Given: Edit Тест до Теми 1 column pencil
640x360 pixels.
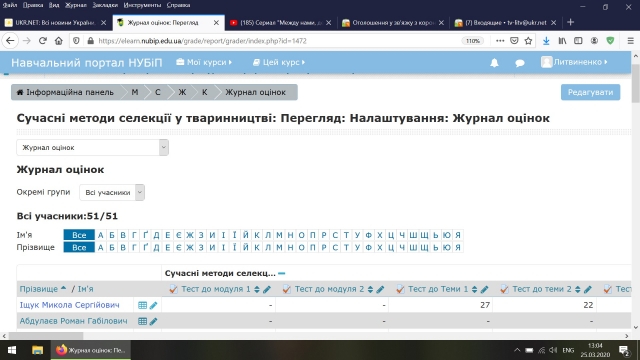Looking at the screenshot, I should 484,289.
